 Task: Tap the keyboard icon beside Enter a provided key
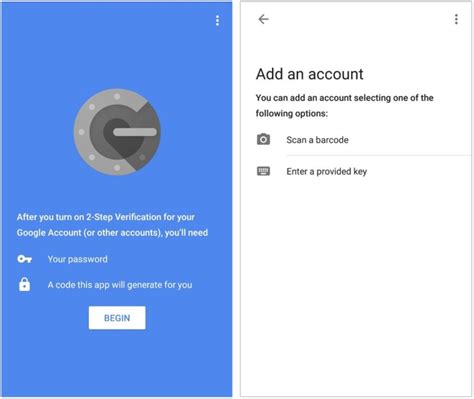pos(263,171)
